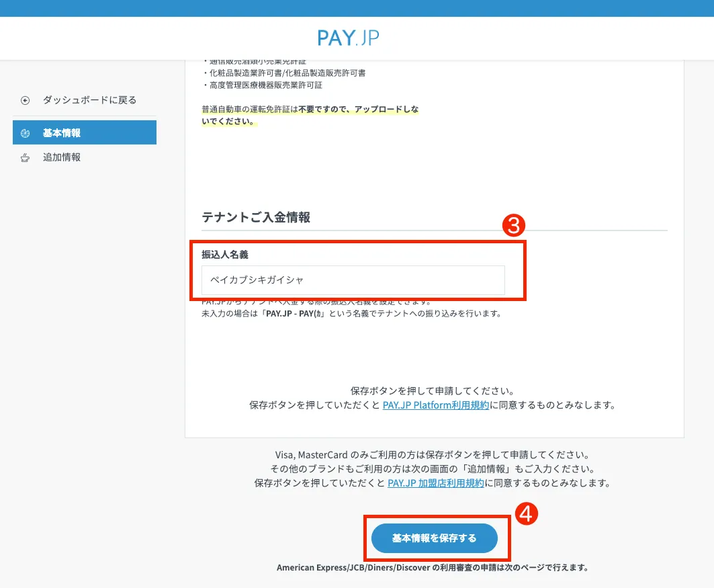Image resolution: width=714 pixels, height=588 pixels.
Task: Click the 基本情報 sidebar icon
Action: (26, 133)
